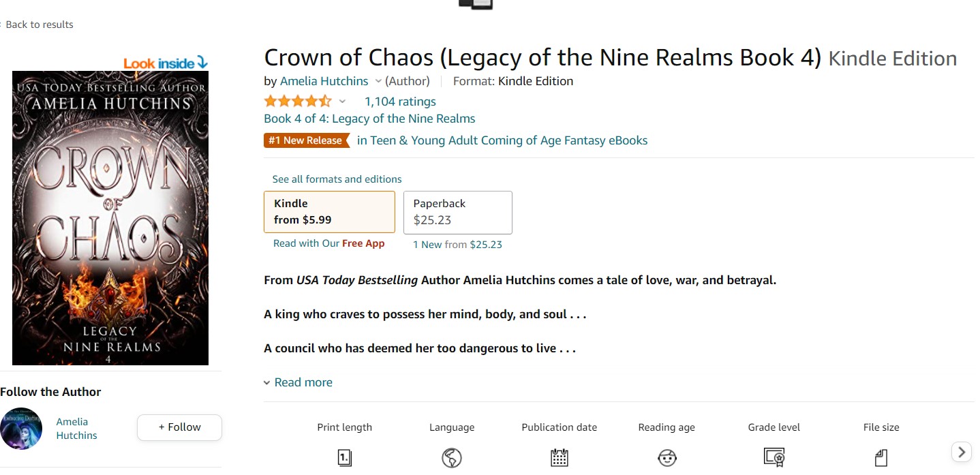980x475 pixels.
Task: Expand description with Read more
Action: [303, 382]
